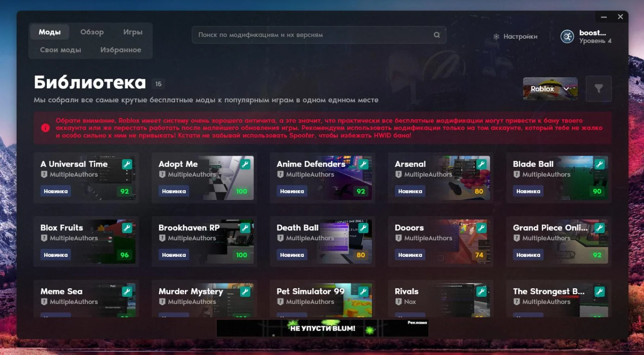Click the Settings gear icon
644x355 pixels.
[496, 37]
